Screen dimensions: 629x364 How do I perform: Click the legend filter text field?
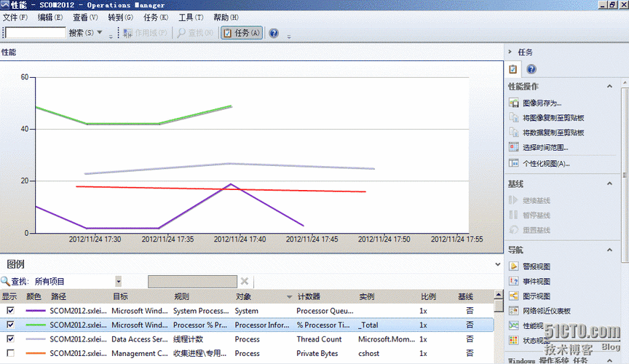192,281
